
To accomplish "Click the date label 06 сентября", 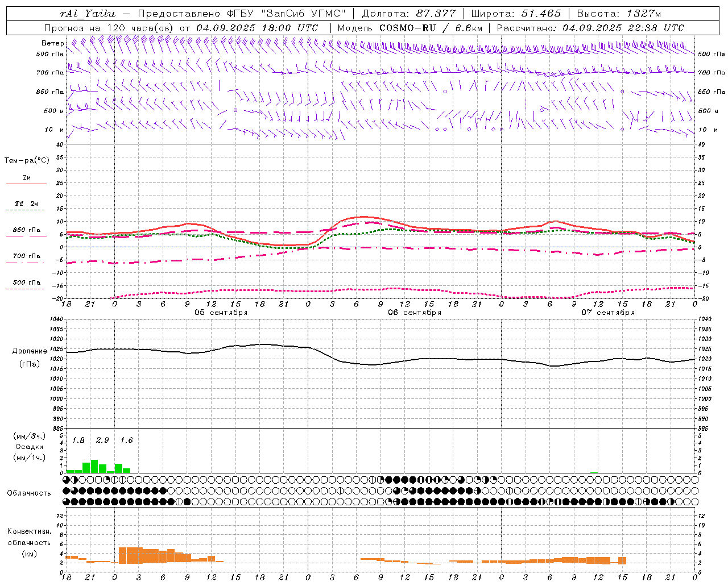I will (415, 313).
